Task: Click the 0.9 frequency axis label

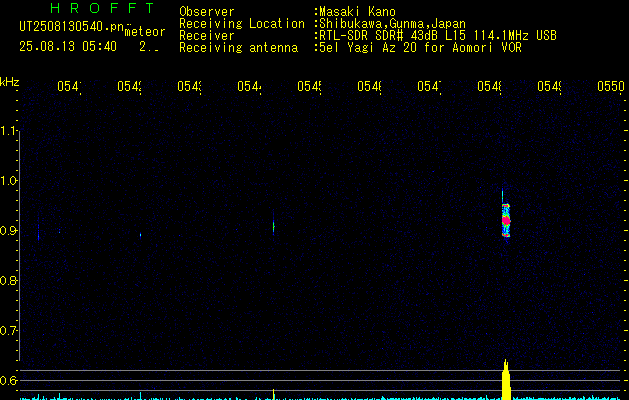Action: 9,231
